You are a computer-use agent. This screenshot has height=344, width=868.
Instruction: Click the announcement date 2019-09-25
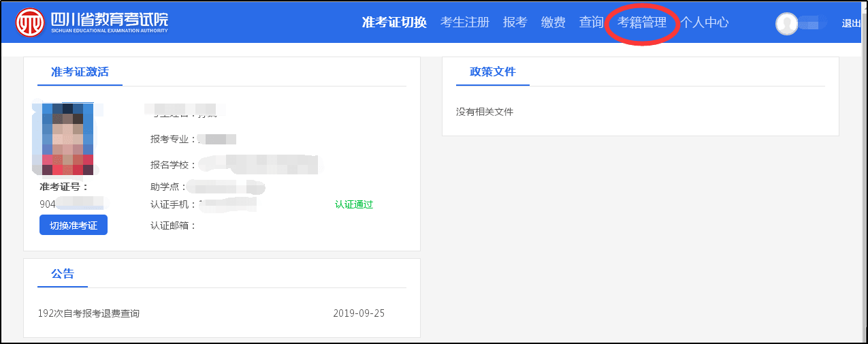(x=359, y=313)
